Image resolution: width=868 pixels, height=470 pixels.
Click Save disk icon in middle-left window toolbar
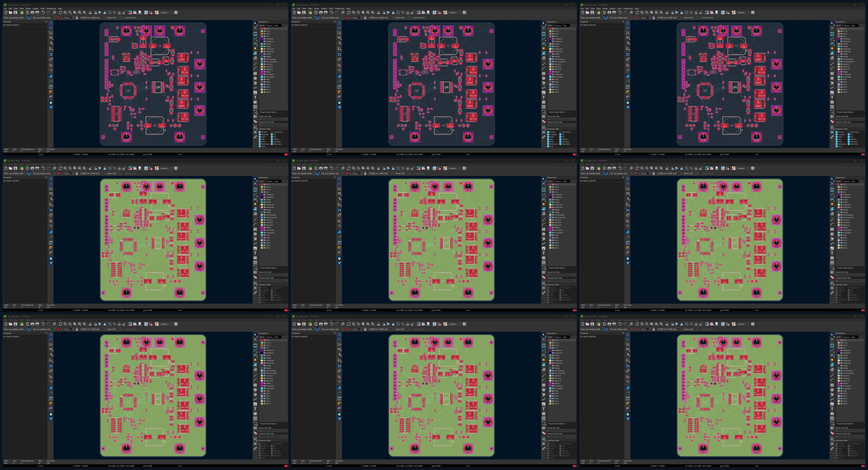[15, 169]
